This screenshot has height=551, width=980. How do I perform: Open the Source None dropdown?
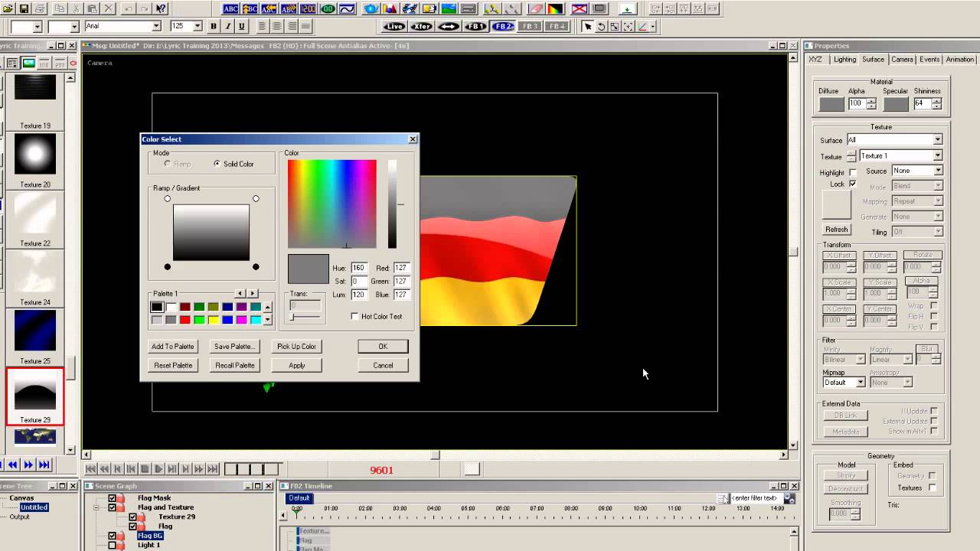point(938,171)
